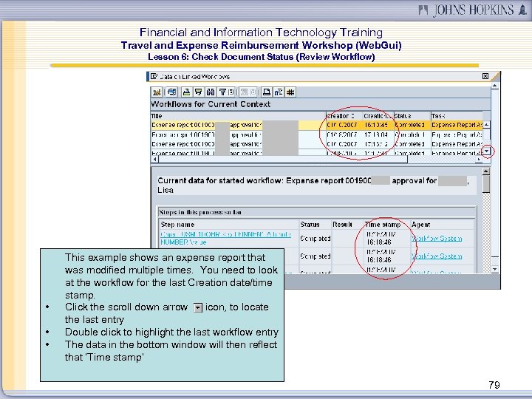This screenshot has height=399, width=532.
Task: Click the first icon in the workflow toolbar
Action: (157, 92)
